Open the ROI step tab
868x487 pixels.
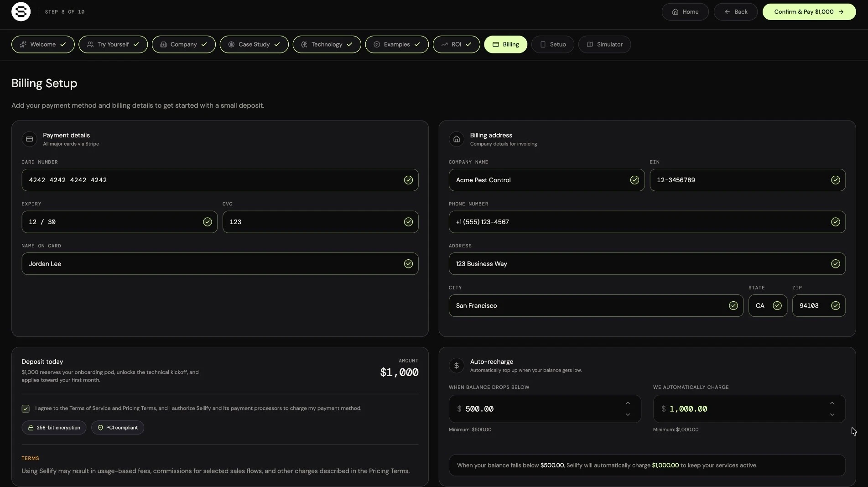[457, 44]
